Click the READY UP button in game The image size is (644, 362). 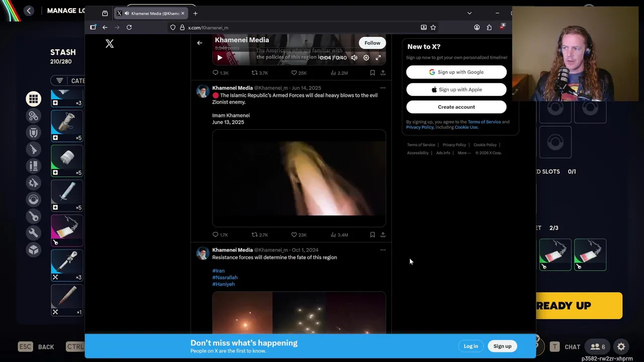point(579,306)
